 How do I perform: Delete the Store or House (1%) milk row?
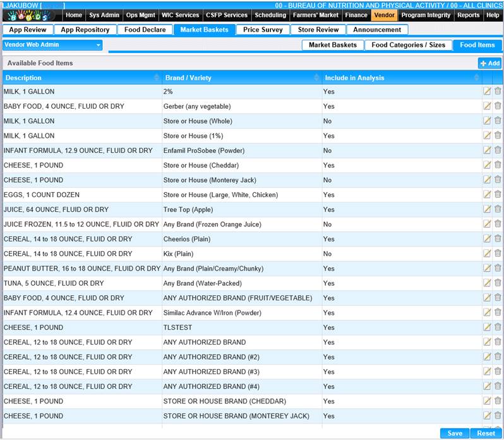(498, 135)
